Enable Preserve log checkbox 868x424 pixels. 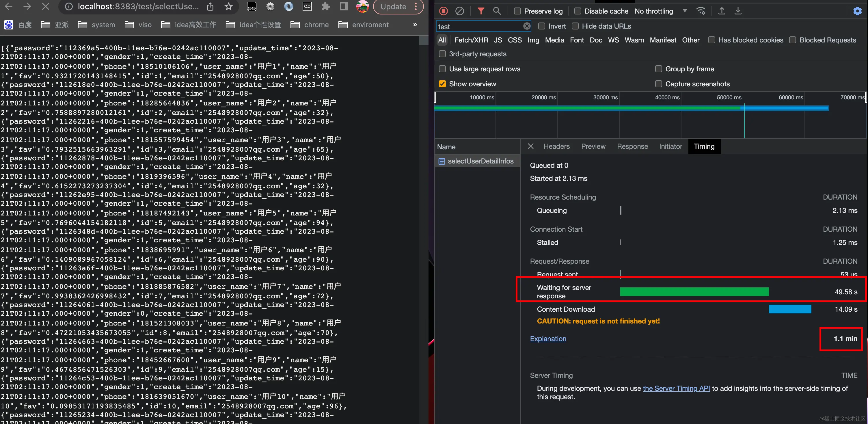tap(517, 11)
